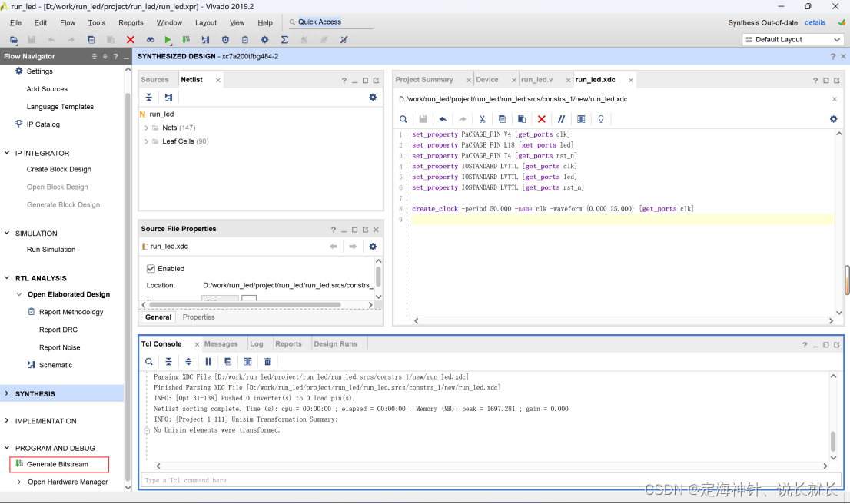Click the Source File Properties horizontal scrollbar
The image size is (850, 504).
point(245,305)
